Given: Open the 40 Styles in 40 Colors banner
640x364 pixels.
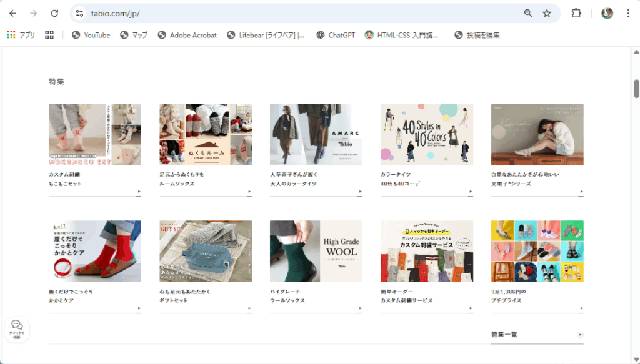Looking at the screenshot, I should pyautogui.click(x=427, y=134).
